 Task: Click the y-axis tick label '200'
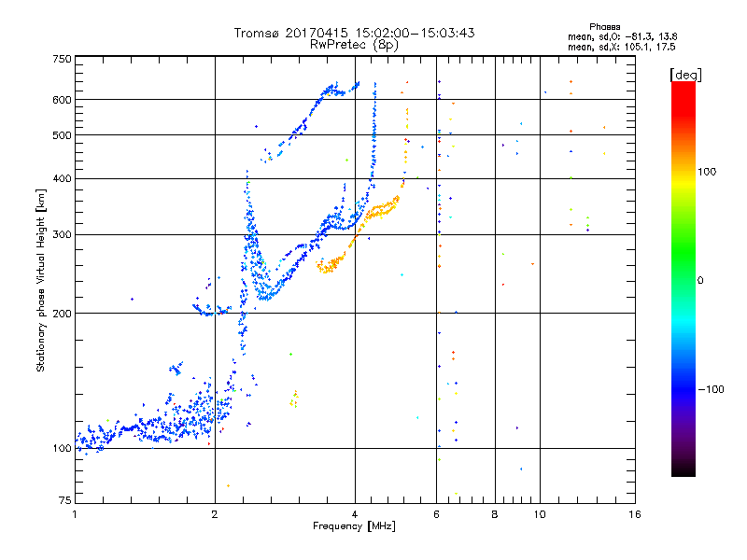coord(62,314)
